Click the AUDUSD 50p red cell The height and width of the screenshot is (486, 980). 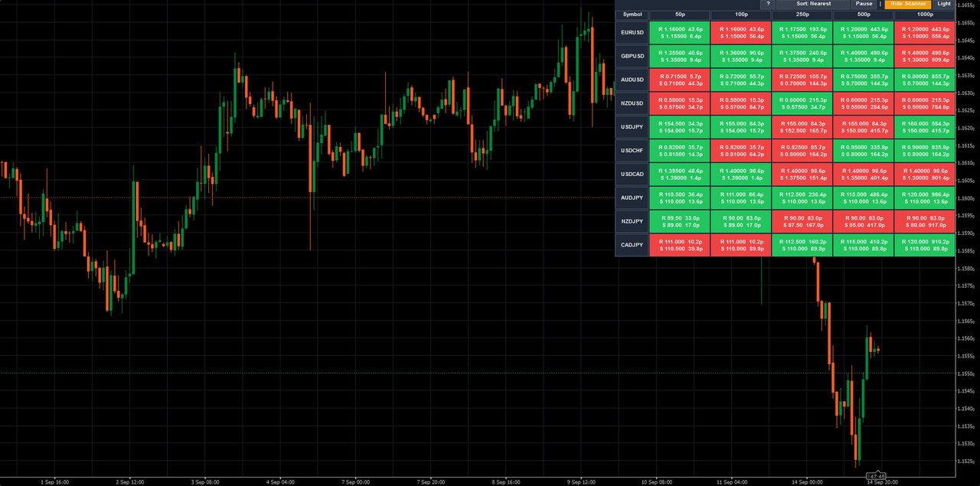point(680,80)
